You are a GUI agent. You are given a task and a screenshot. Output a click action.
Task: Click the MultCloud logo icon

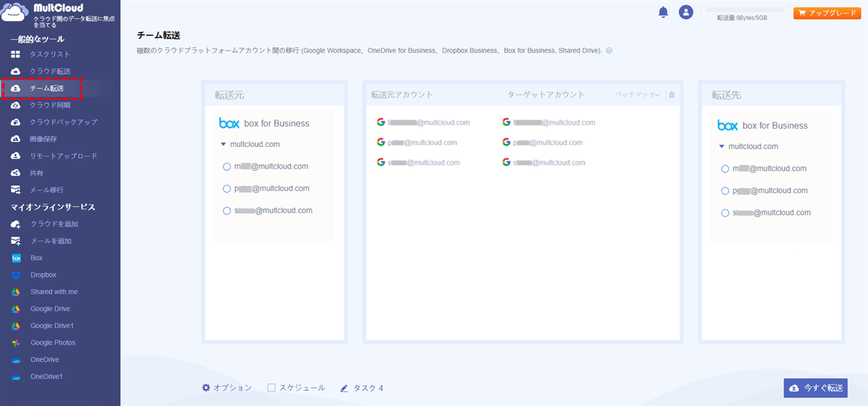[16, 13]
